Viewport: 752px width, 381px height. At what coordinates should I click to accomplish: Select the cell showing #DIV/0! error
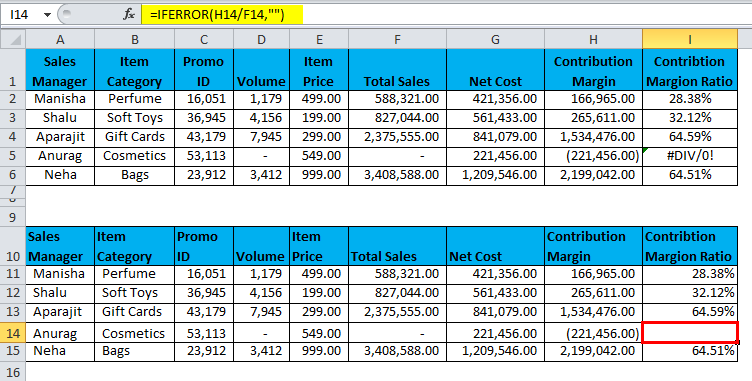690,156
